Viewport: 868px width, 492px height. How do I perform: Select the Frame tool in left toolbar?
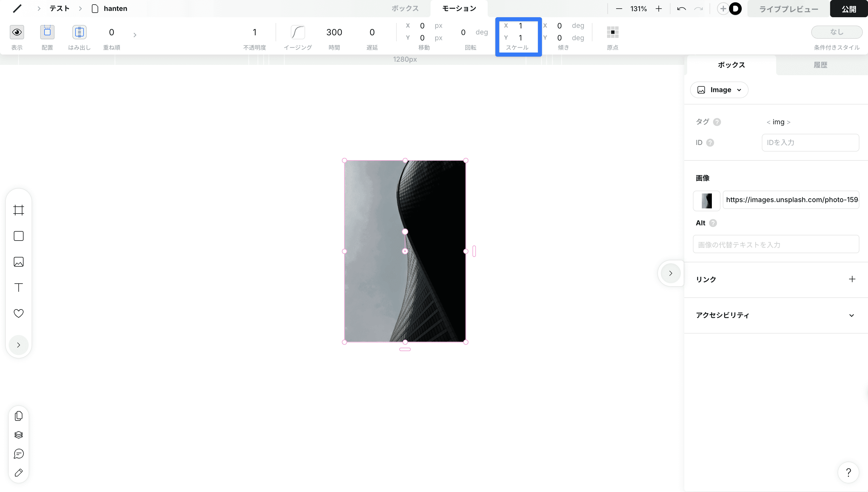click(19, 210)
